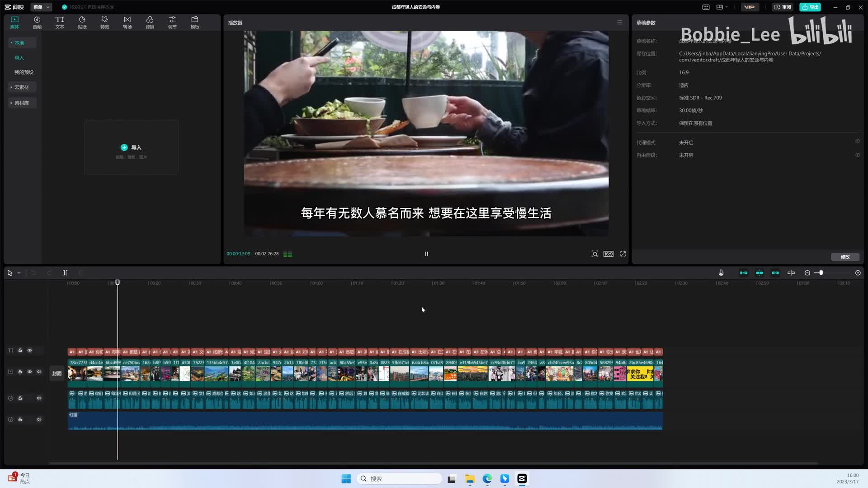Click the split clip tool icon
Screen dimensions: 868x488
pyautogui.click(x=65, y=273)
